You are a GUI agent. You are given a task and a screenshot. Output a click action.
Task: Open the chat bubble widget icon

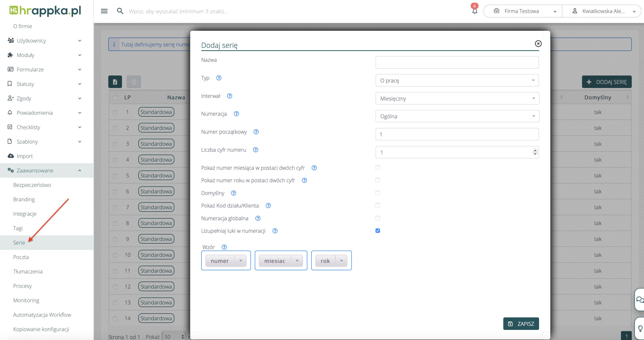click(639, 299)
